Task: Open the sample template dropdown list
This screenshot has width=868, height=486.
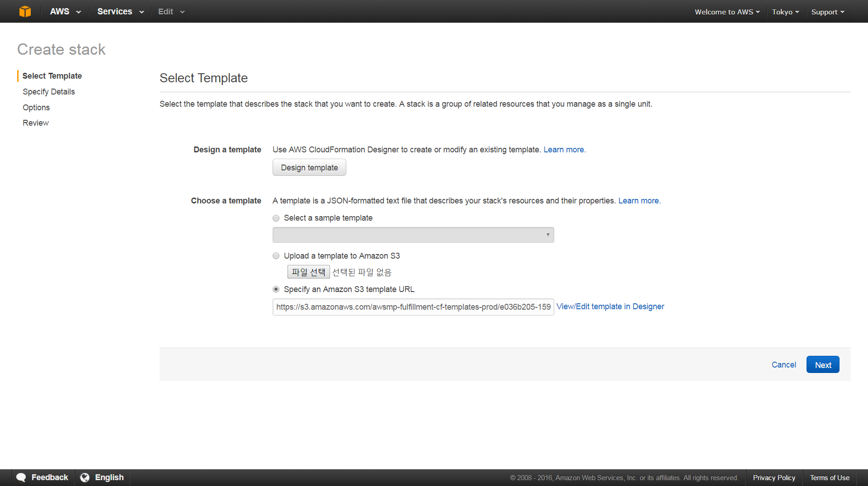Action: pos(413,235)
